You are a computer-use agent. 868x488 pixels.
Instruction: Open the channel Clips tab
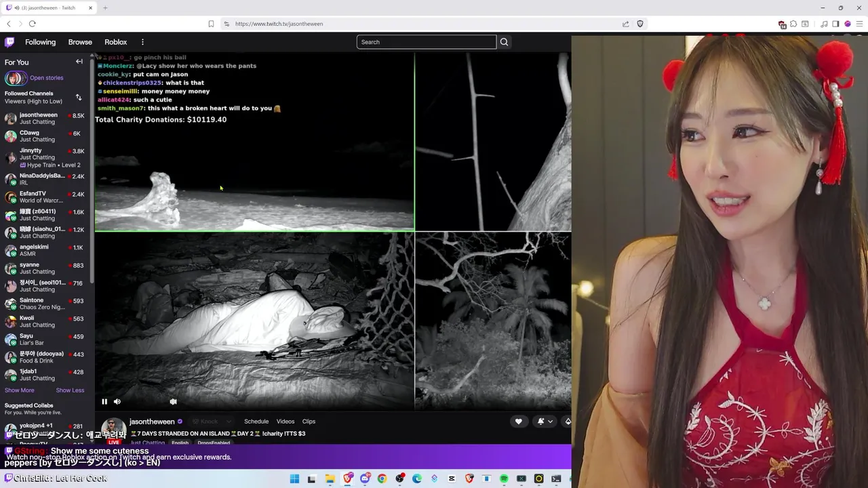(309, 422)
